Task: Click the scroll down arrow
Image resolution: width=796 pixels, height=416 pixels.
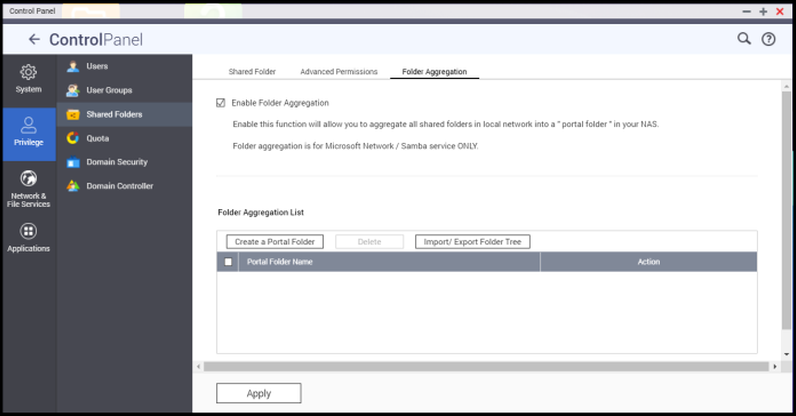Action: click(x=786, y=354)
